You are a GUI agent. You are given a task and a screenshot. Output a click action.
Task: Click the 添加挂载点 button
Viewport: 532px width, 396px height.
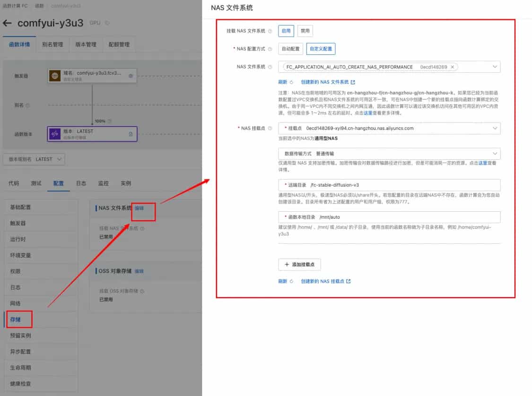[299, 265]
